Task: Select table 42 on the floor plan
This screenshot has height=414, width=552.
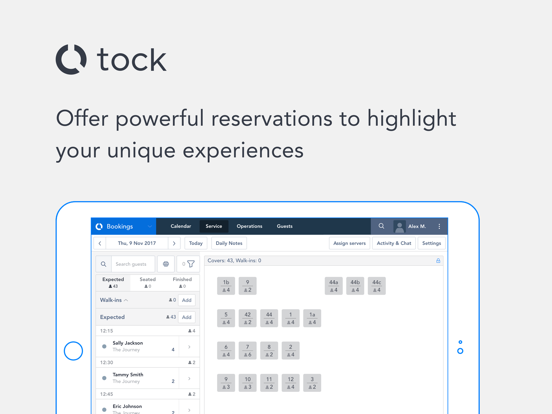Action: pos(247,318)
